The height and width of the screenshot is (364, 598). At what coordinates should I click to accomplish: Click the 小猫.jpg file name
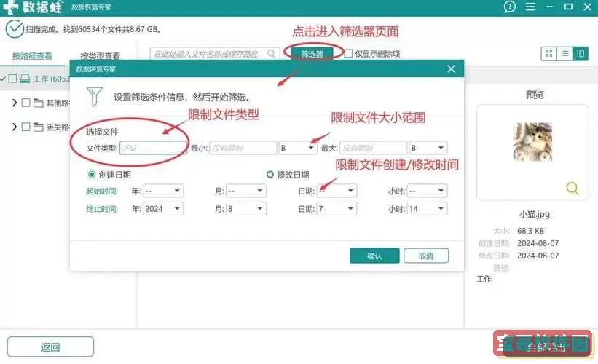tap(535, 214)
